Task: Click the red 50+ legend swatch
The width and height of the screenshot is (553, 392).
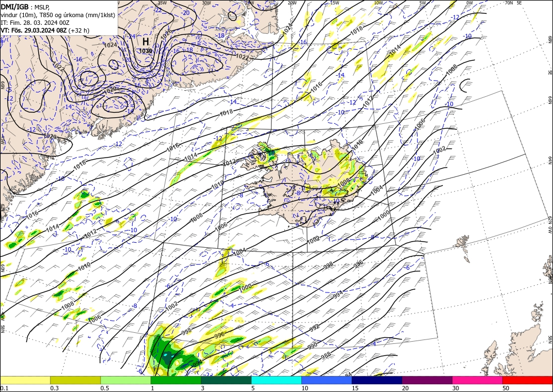Action: (528, 380)
